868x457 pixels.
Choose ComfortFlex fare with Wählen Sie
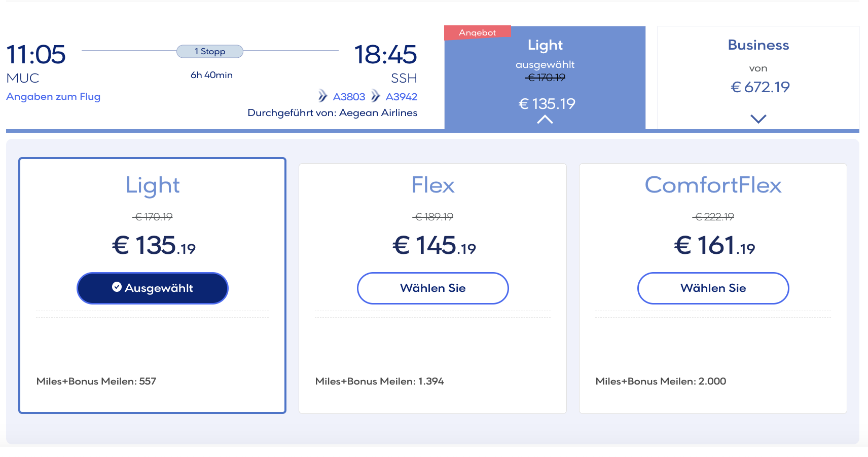point(713,288)
